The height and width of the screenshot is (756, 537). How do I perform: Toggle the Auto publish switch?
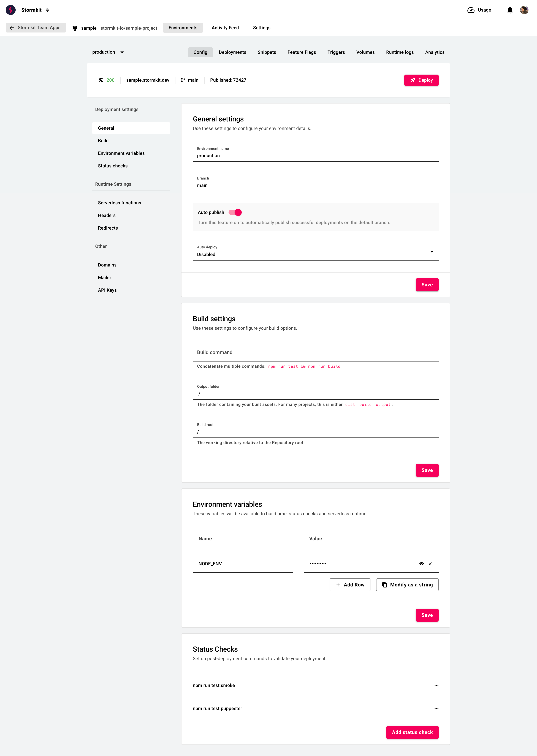coord(235,212)
